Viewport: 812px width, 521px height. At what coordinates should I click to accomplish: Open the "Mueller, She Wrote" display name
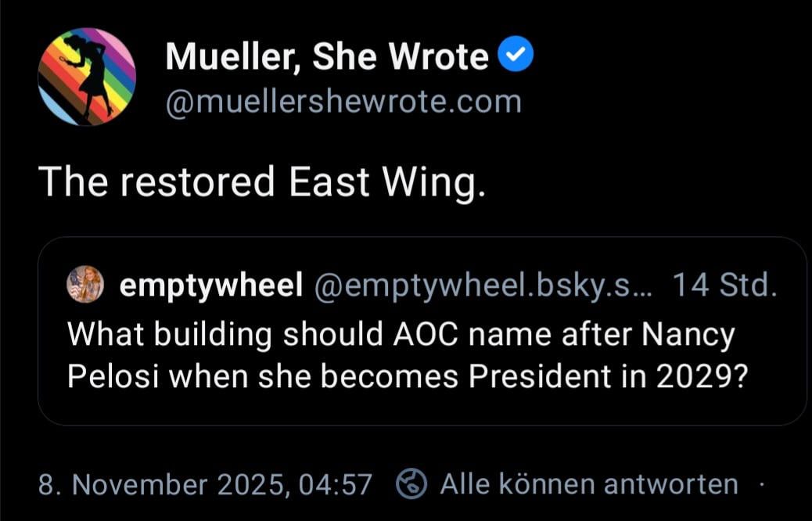coord(327,57)
